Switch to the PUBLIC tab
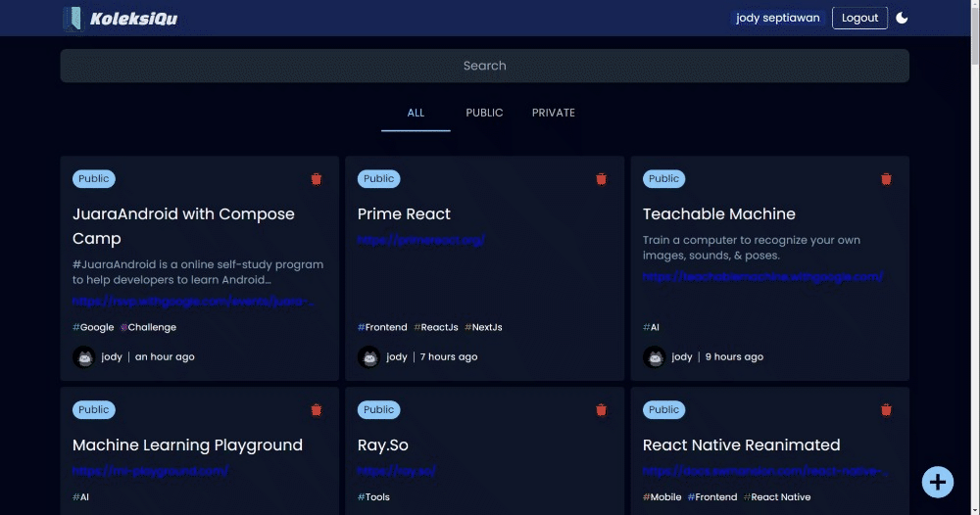Viewport: 980px width, 515px height. [484, 113]
